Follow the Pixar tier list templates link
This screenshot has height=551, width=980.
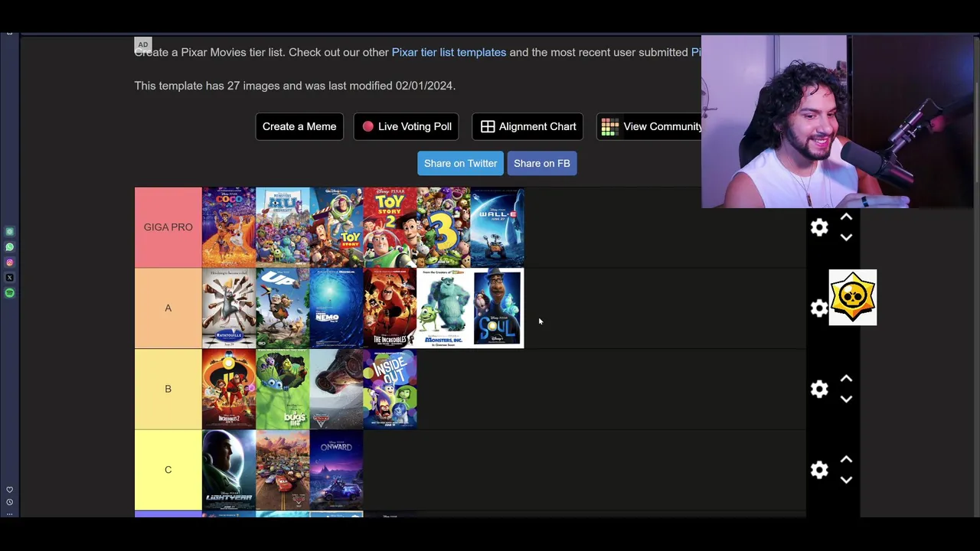[449, 52]
